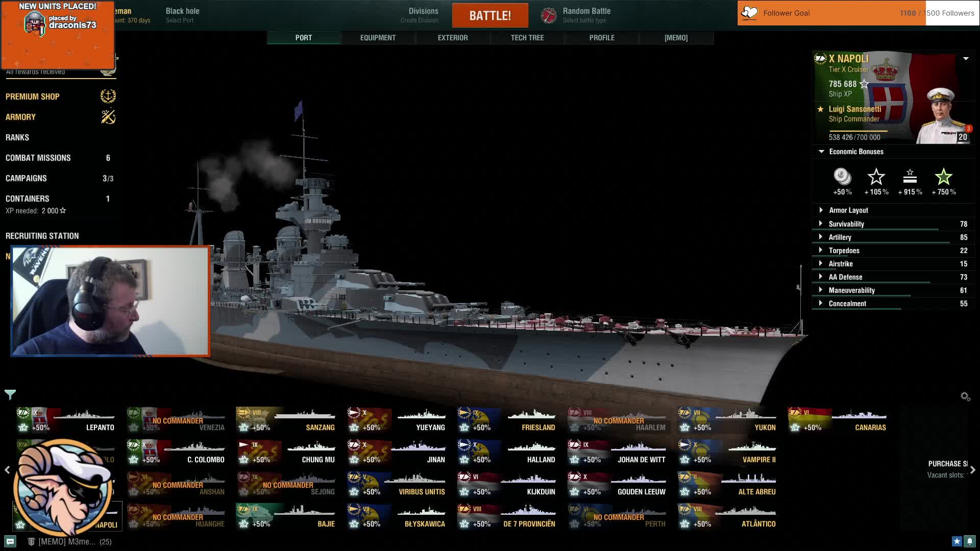The image size is (980, 551).
Task: Collapse the Economic Bonuses section
Action: (x=821, y=152)
